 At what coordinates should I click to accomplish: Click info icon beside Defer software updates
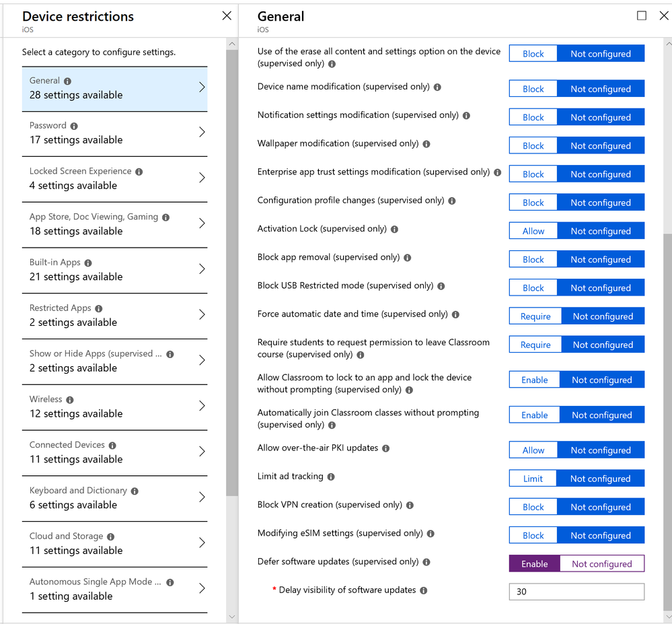426,562
